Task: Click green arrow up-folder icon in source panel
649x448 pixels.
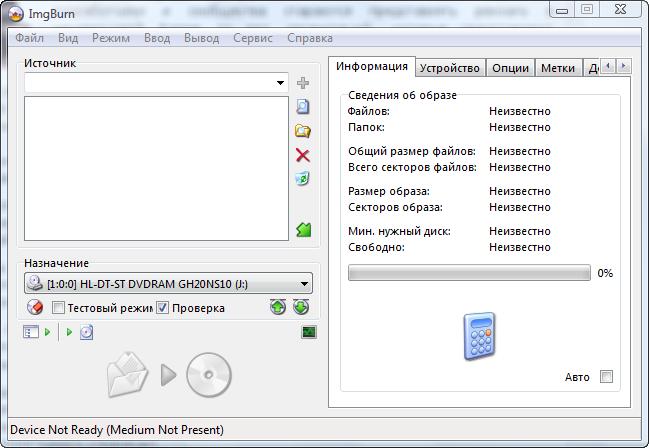Action: pos(303,230)
